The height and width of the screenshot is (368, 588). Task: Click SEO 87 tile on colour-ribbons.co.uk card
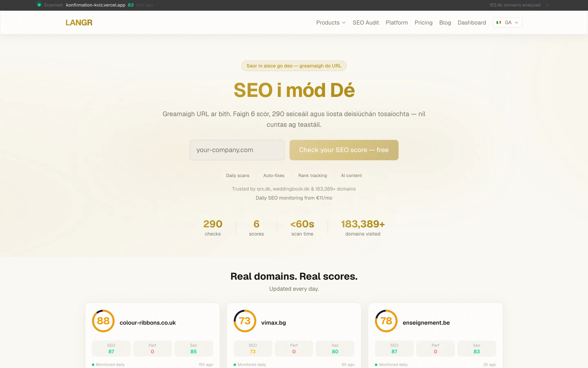pyautogui.click(x=111, y=349)
